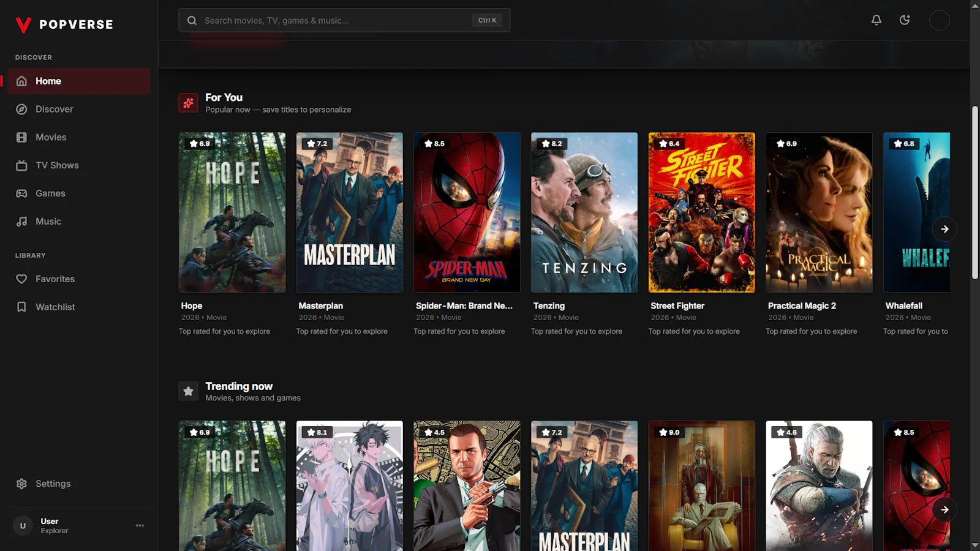Click 'Popular now — save titles to personalize' text
The image size is (980, 551).
(x=278, y=110)
